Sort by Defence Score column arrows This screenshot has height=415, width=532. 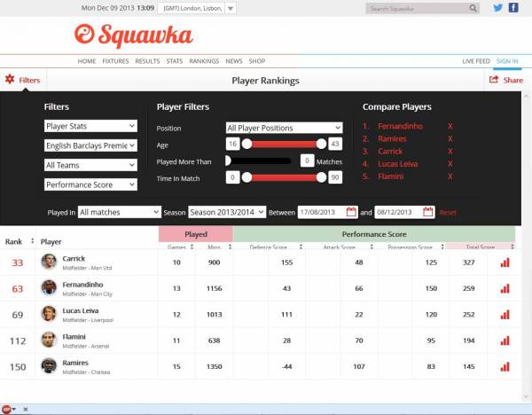(301, 247)
